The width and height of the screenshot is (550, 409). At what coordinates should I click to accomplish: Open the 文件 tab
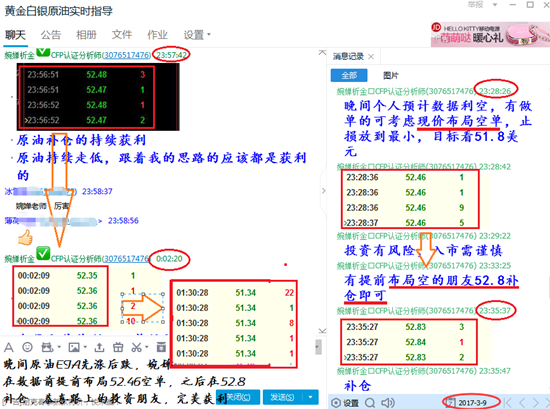pos(122,35)
